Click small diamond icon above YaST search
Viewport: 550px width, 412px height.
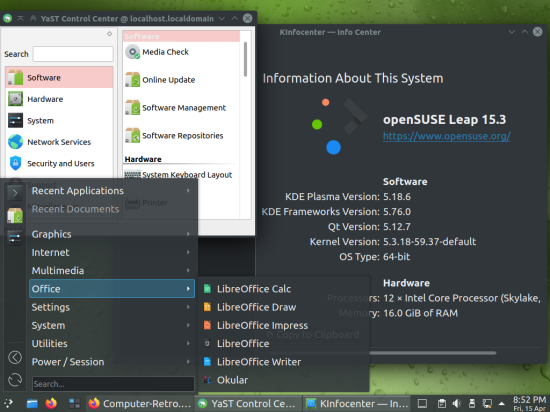[x=109, y=34]
